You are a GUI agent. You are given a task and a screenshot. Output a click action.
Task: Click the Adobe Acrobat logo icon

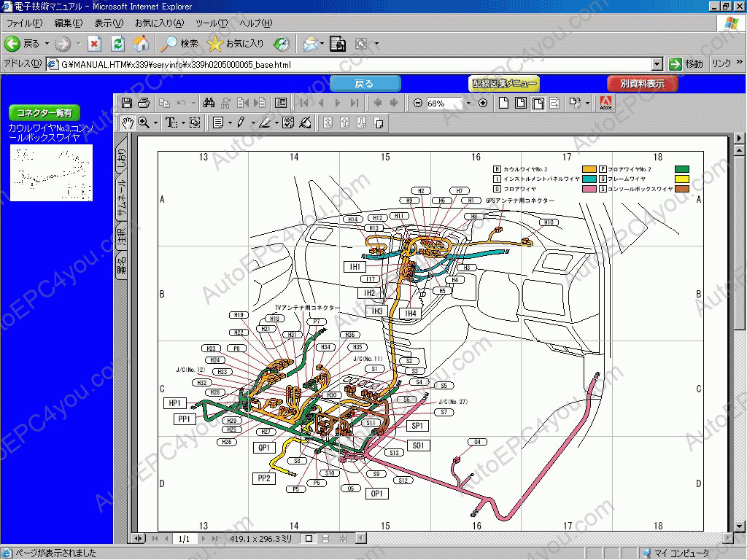click(606, 102)
